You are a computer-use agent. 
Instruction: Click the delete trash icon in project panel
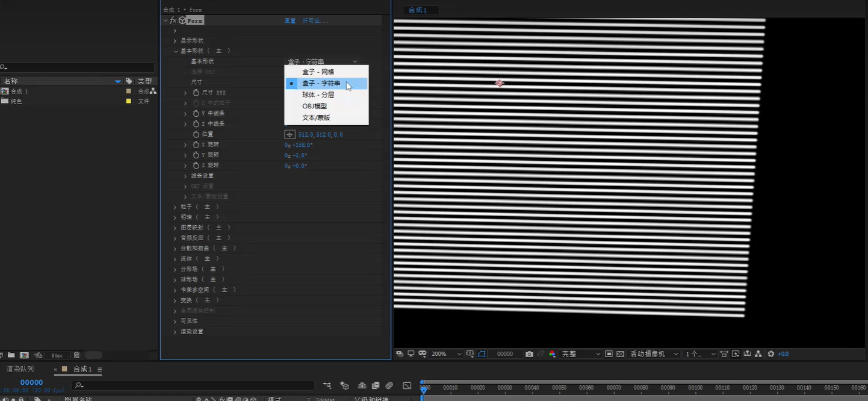coord(76,355)
